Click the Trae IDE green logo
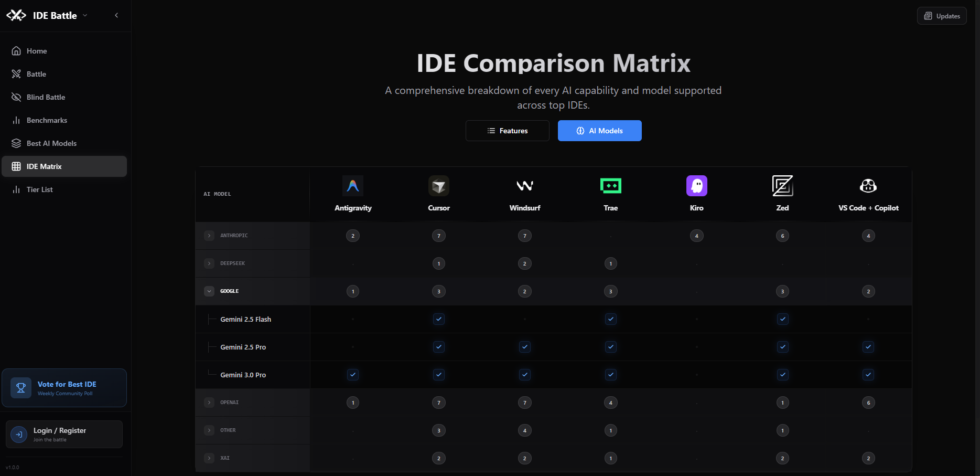Screen dimensions: 980x476 click(610, 185)
